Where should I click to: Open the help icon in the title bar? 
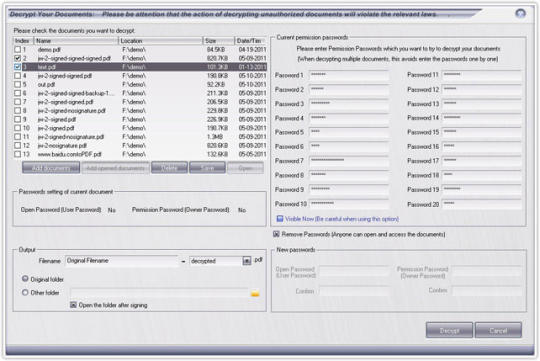click(520, 13)
